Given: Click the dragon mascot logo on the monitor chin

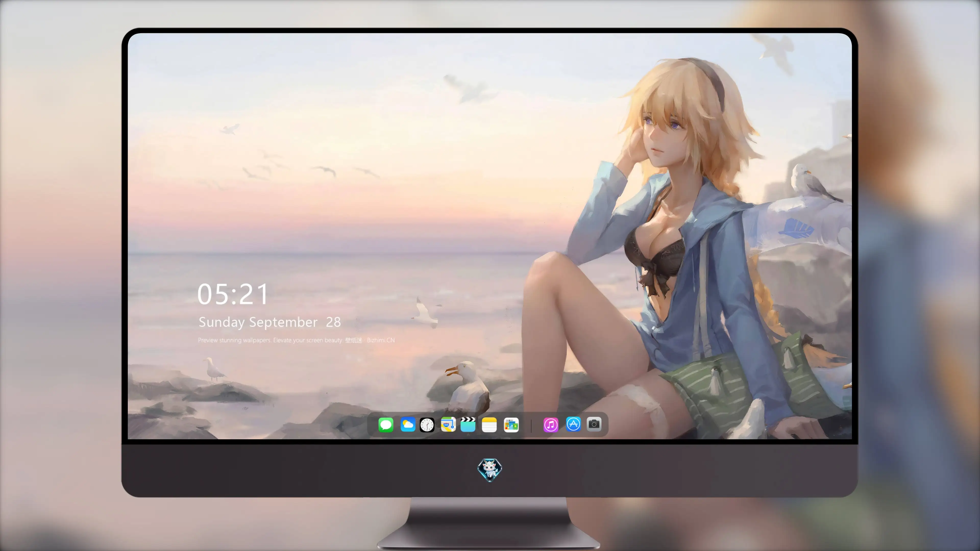Looking at the screenshot, I should pos(490,470).
